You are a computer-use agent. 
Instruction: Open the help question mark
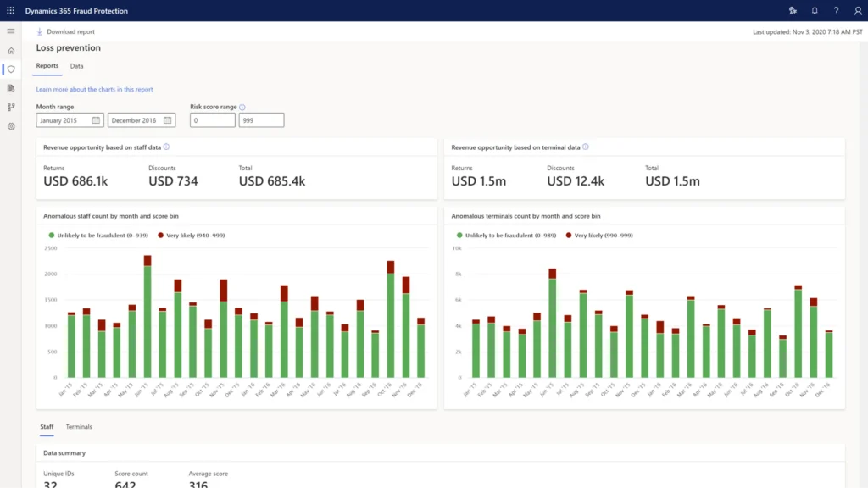[836, 10]
